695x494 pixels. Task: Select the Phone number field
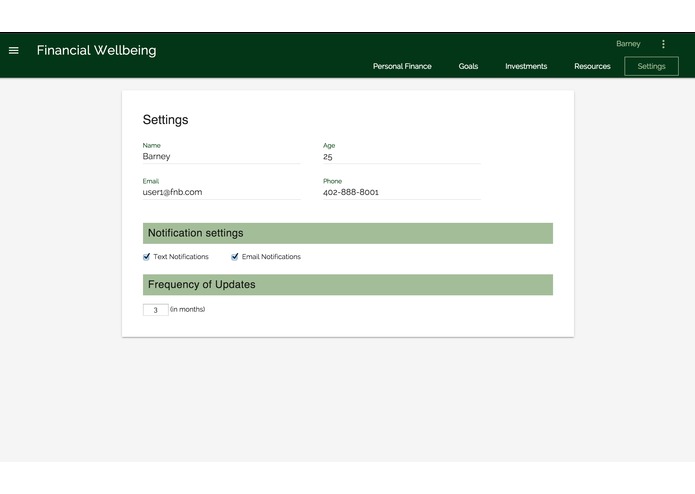[x=402, y=192]
